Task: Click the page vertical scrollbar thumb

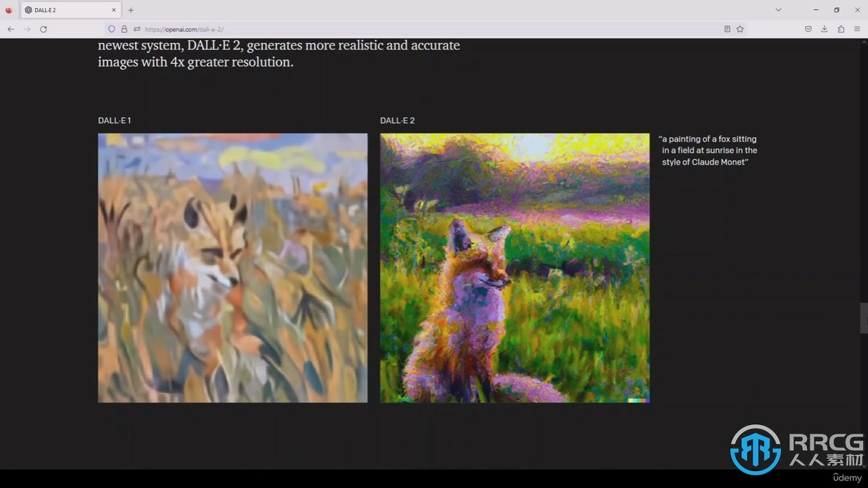Action: tap(864, 319)
